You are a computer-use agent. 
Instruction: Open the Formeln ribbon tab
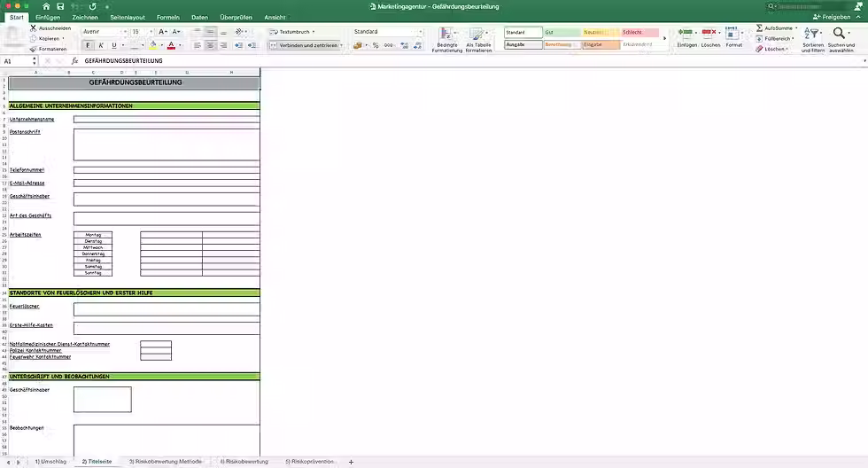(167, 17)
